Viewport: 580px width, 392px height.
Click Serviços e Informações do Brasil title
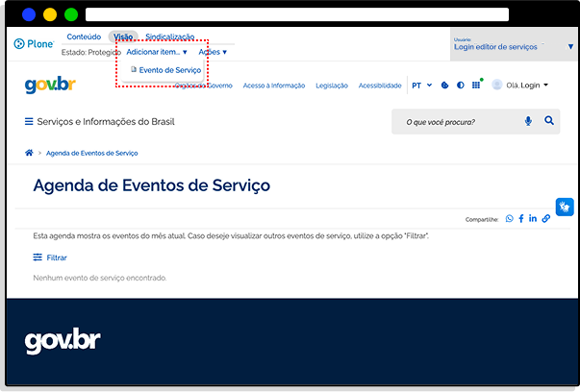click(x=106, y=122)
